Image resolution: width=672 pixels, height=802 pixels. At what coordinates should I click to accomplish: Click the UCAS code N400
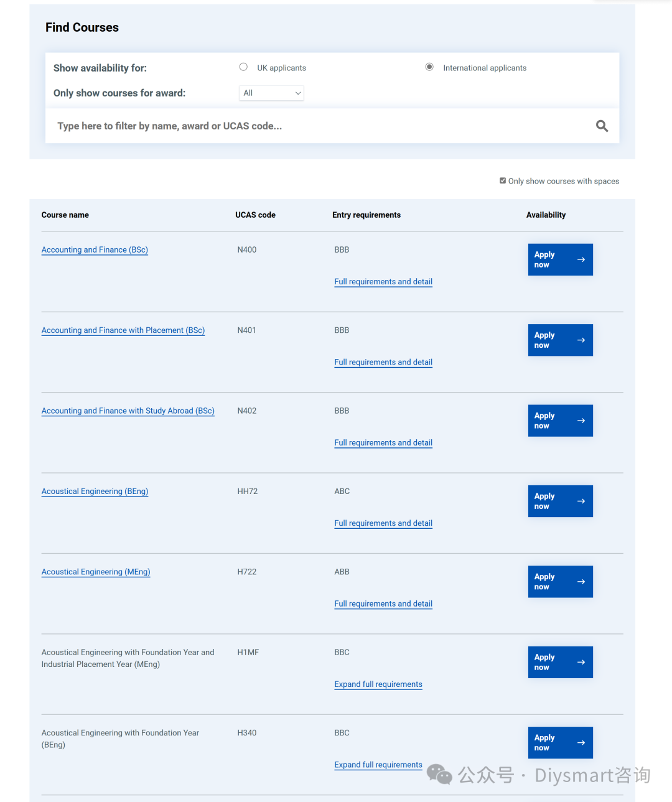point(247,250)
